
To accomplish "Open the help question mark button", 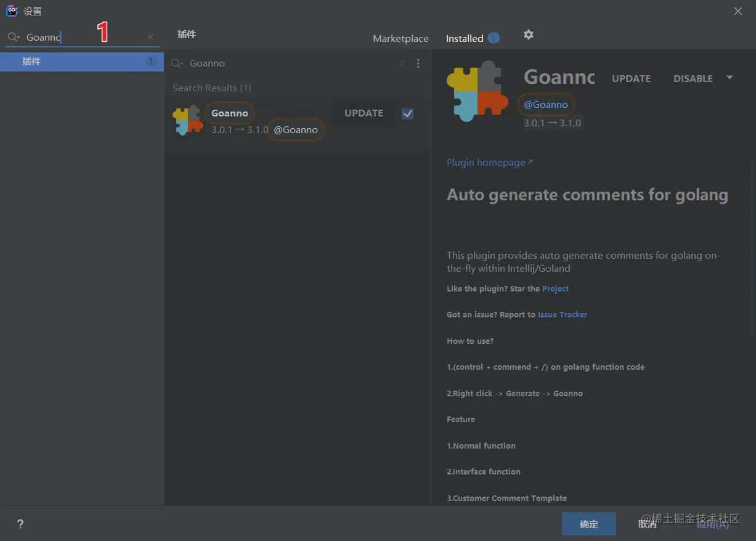I will [x=20, y=524].
